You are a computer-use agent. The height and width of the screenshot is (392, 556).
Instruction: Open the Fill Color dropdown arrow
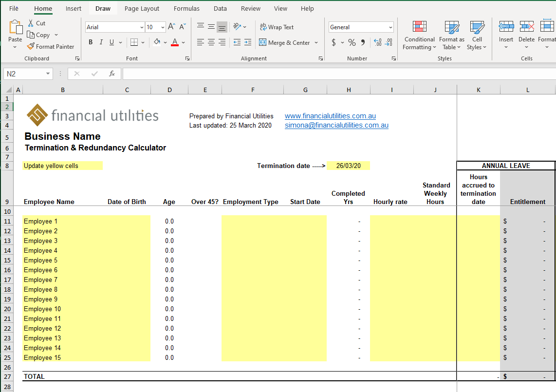click(x=164, y=42)
